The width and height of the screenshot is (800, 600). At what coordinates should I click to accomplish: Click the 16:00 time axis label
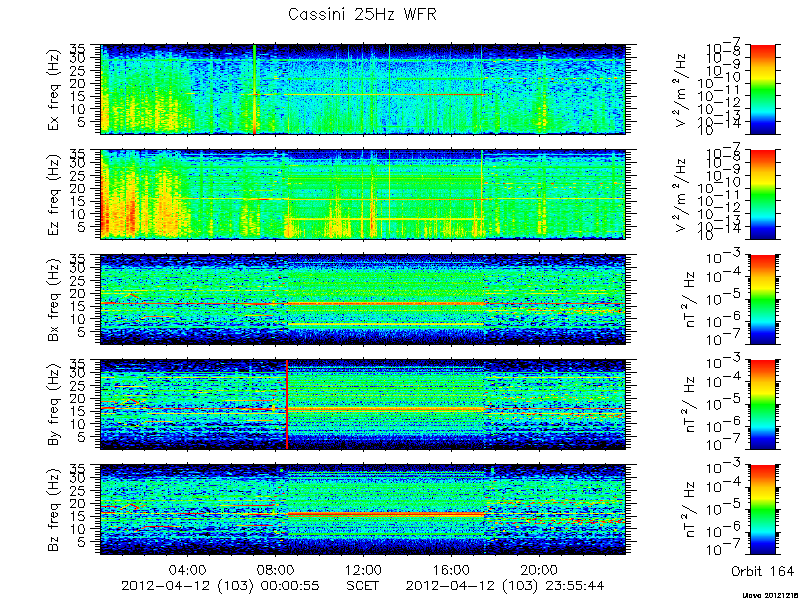(451, 569)
